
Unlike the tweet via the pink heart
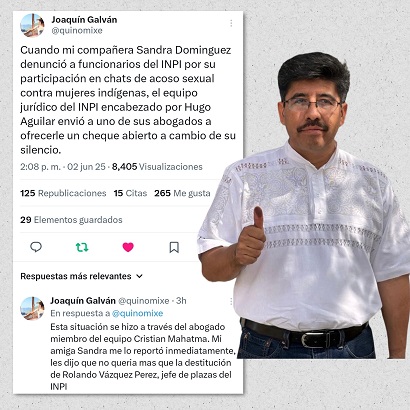click(x=128, y=247)
